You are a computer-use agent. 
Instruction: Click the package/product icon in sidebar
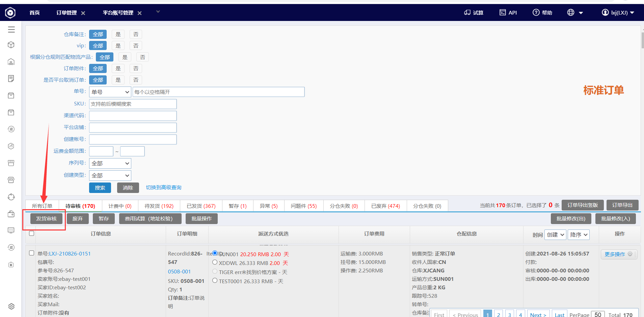11,45
